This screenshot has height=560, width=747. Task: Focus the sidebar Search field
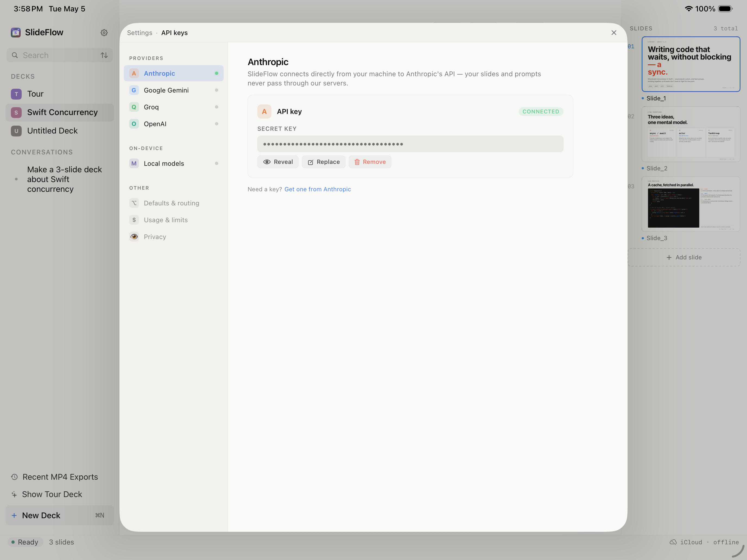[x=60, y=55]
